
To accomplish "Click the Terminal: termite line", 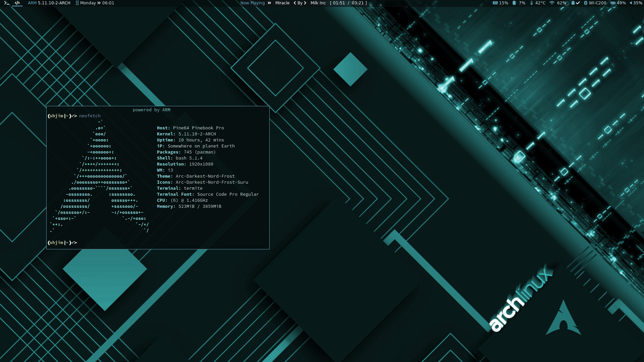I will click(180, 188).
